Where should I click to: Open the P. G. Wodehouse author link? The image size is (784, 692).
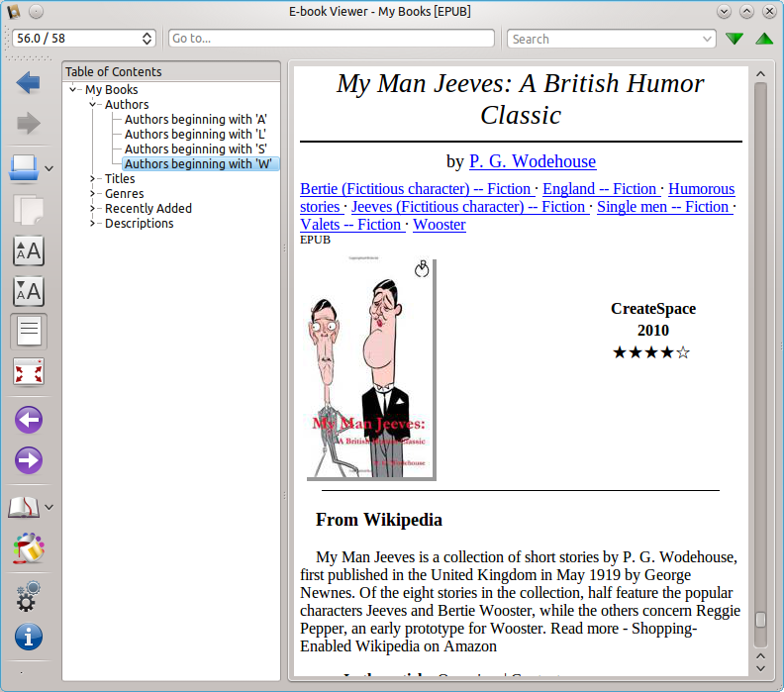[533, 161]
